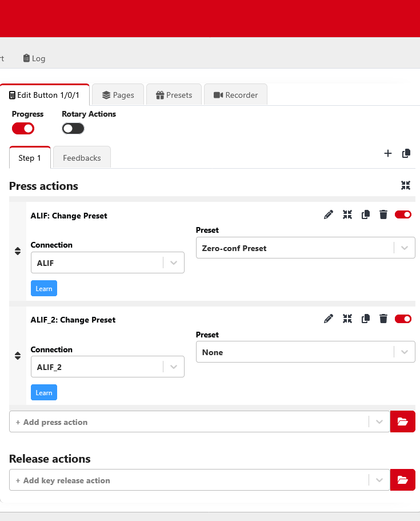Screen dimensions: 420x521
Task: Browse release actions with folder button
Action: (x=402, y=480)
